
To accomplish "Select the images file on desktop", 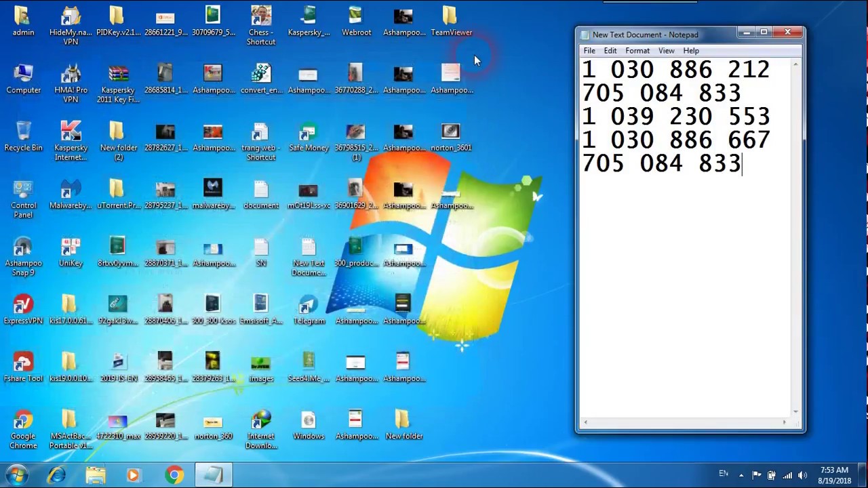I will (261, 367).
